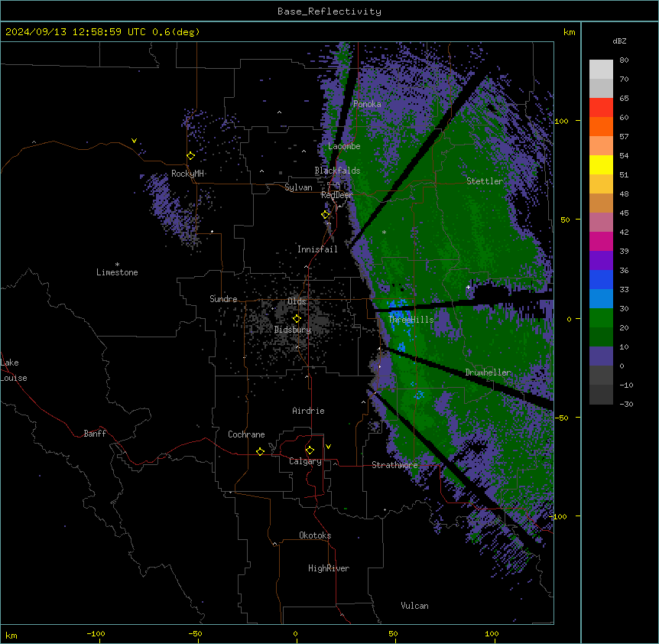Click the yellow diamond marker above RockyMH

[190, 156]
